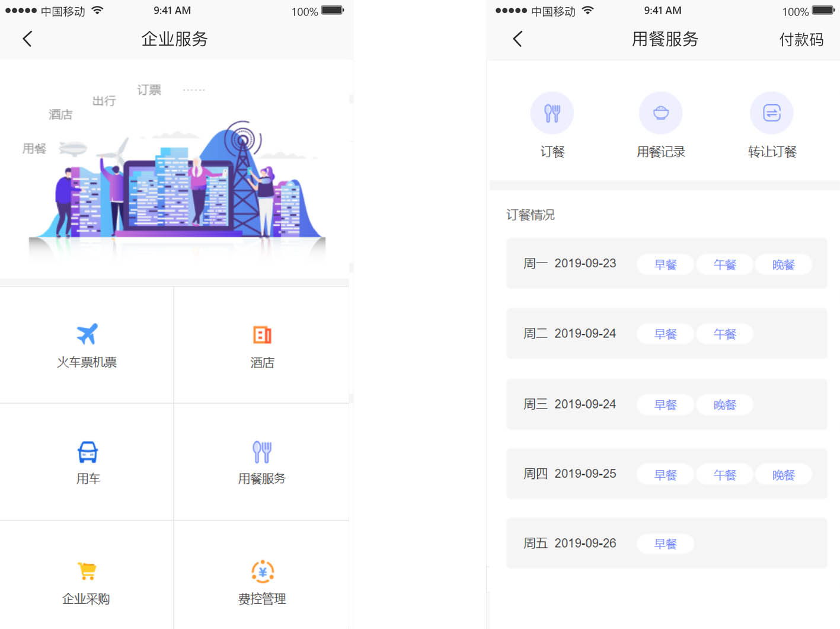
Task: Tap the 酒店 tag in the banner
Action: click(60, 114)
